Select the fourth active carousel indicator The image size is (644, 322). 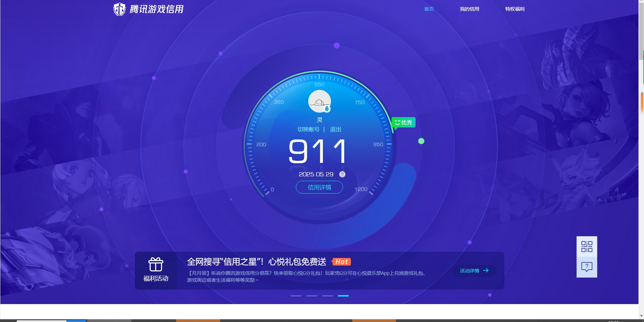pyautogui.click(x=343, y=296)
